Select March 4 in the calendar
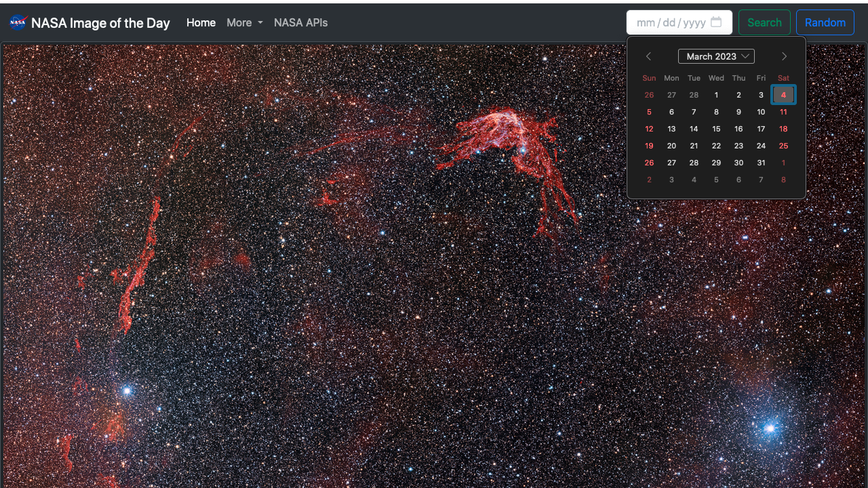Screen dimensions: 868x488 [783, 95]
